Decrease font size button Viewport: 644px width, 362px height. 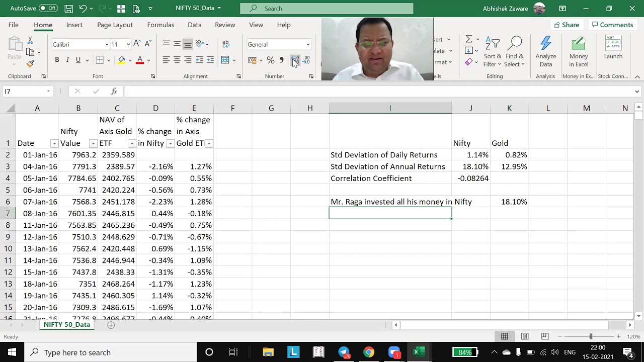pyautogui.click(x=147, y=44)
